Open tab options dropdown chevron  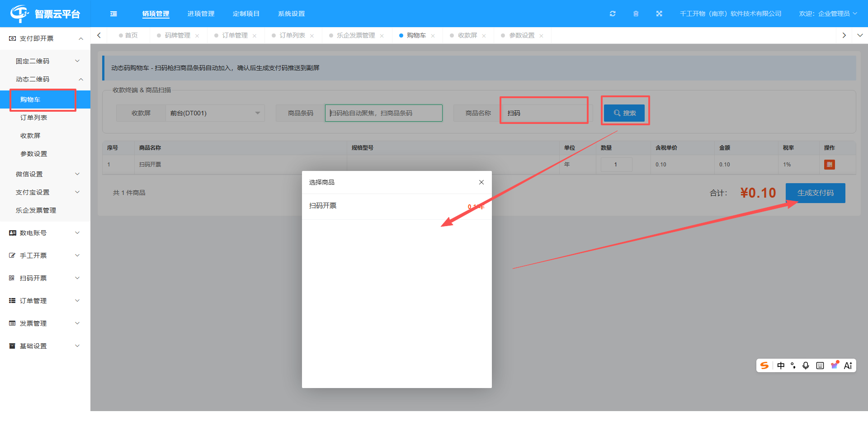[860, 35]
